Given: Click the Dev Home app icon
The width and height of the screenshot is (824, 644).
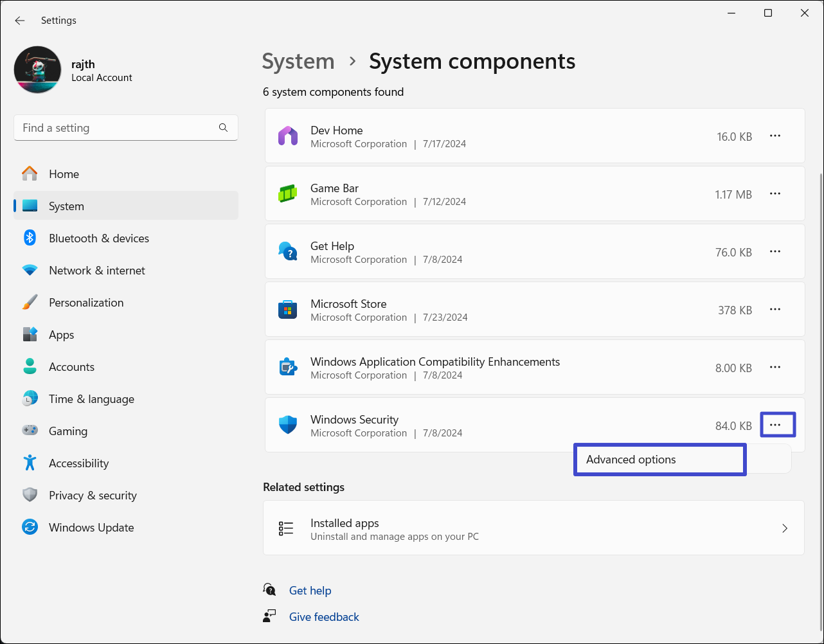Looking at the screenshot, I should (x=287, y=136).
